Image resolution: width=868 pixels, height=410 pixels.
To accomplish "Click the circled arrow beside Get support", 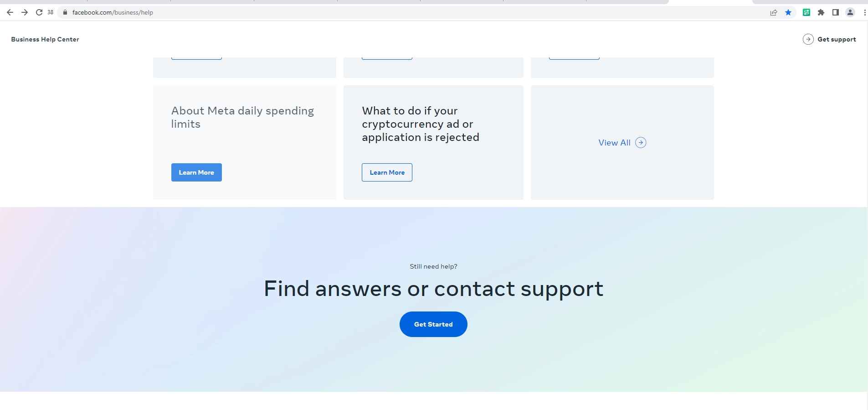I will (808, 39).
